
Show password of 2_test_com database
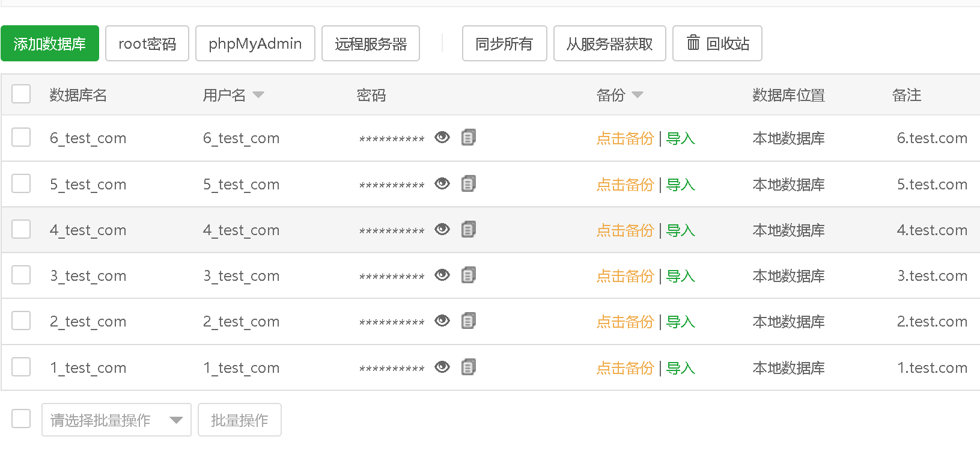[x=442, y=321]
